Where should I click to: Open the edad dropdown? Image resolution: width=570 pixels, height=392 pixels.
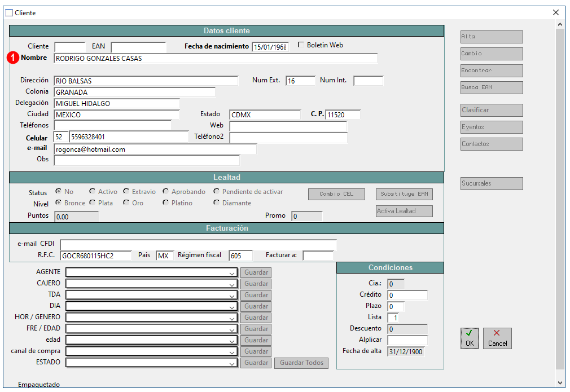pos(152,340)
